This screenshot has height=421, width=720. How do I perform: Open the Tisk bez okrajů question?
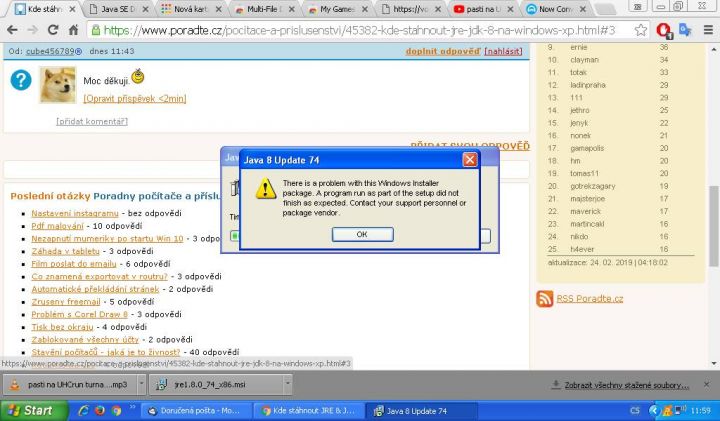point(62,327)
